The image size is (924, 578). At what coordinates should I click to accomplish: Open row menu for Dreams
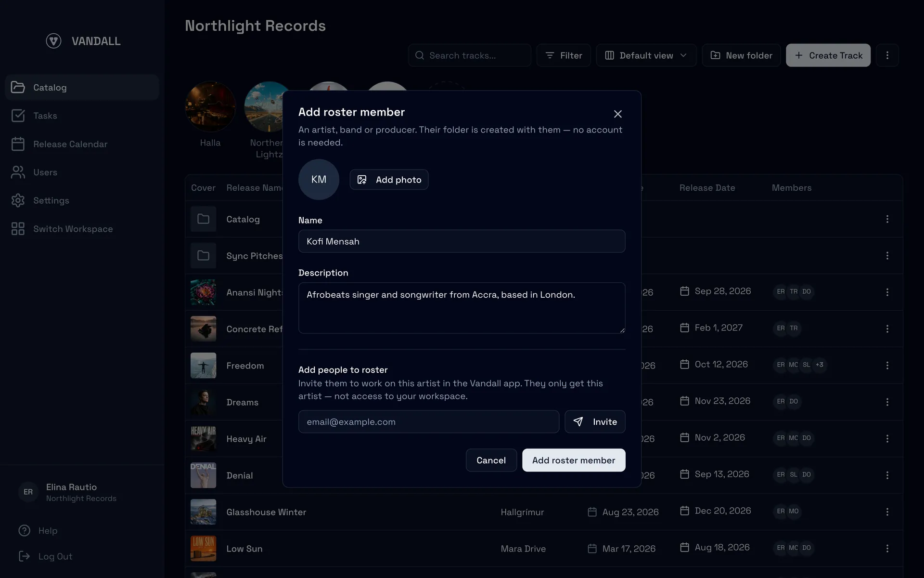[x=887, y=402]
